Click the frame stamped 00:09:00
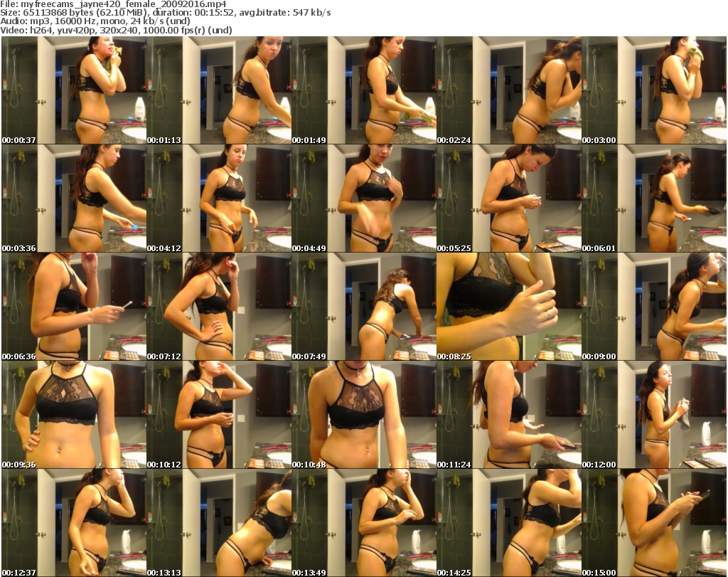Image resolution: width=728 pixels, height=577 pixels. tap(654, 307)
